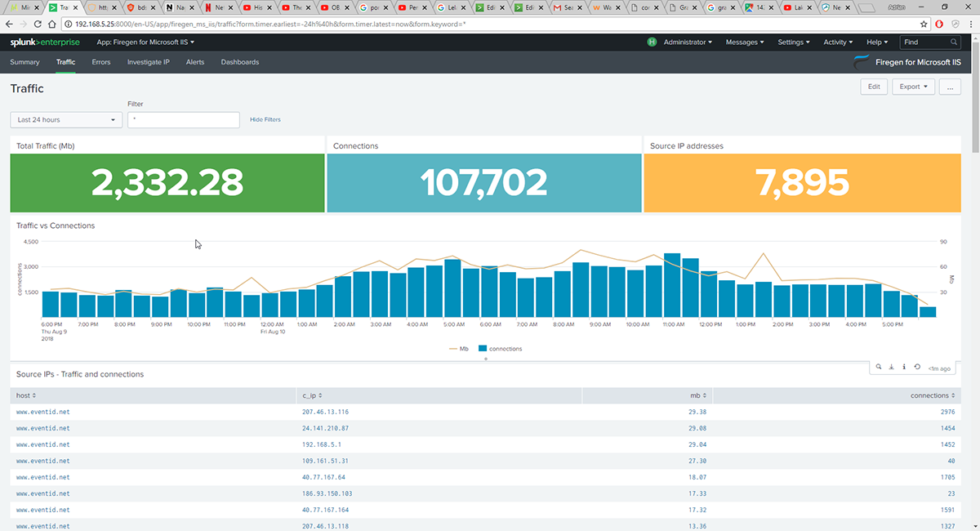Screen dimensions: 980x531
Task: Switch to the Errors tab
Action: click(x=100, y=61)
